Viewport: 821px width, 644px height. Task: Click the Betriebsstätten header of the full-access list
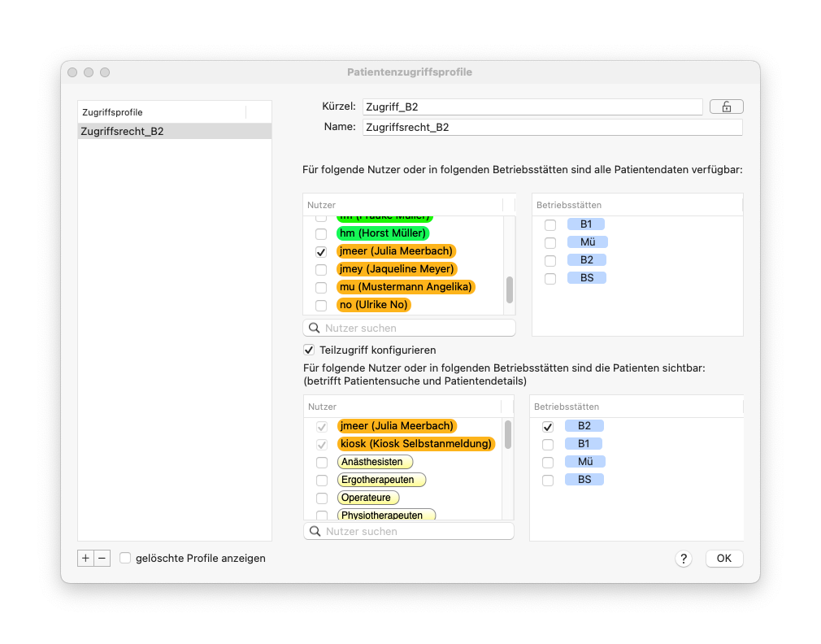(637, 205)
